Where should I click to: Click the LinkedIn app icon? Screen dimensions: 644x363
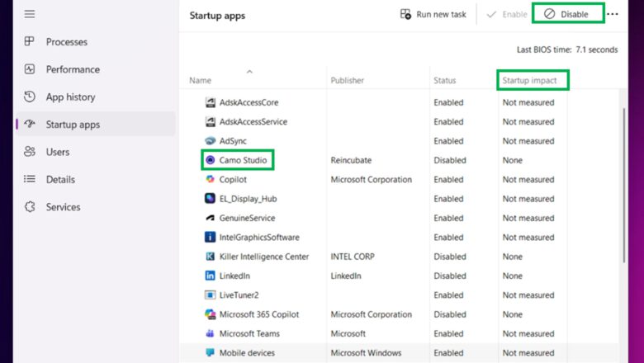tap(210, 276)
